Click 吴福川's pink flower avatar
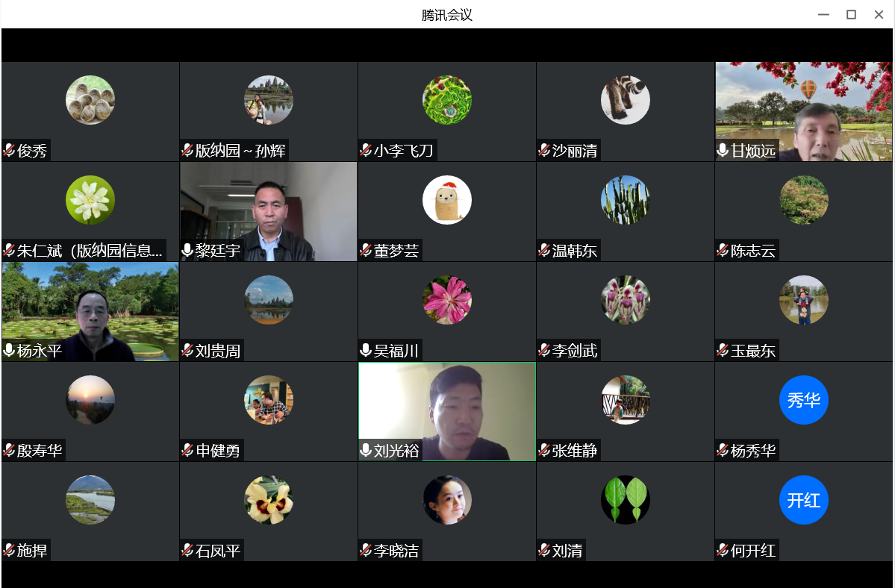Image resolution: width=895 pixels, height=588 pixels. point(447,300)
